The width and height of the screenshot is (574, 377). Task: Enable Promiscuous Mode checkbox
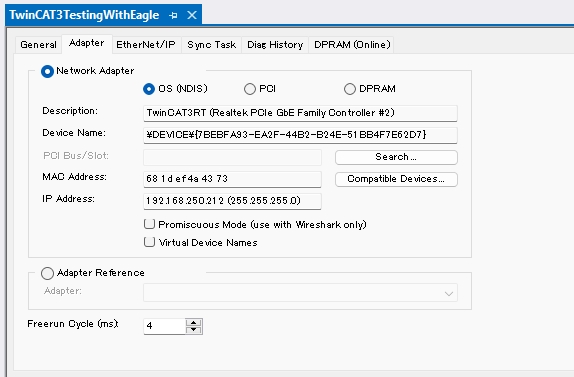[149, 224]
